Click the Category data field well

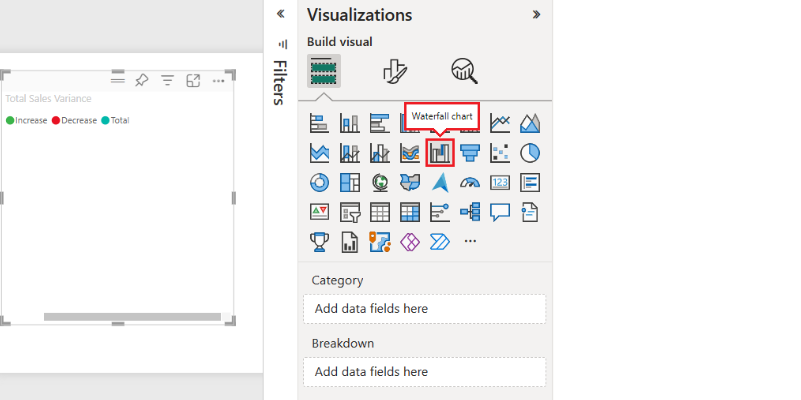pyautogui.click(x=425, y=309)
